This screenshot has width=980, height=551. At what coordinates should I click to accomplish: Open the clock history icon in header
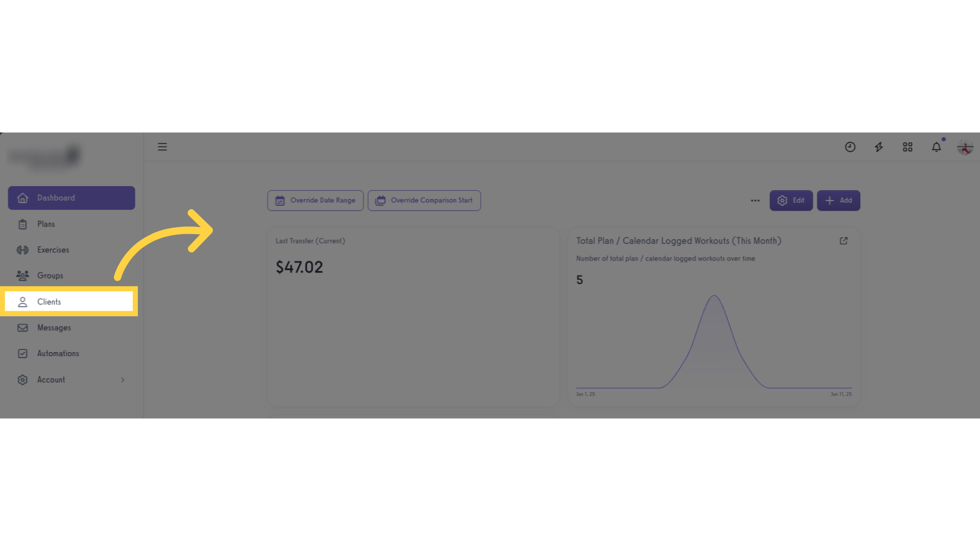[850, 147]
